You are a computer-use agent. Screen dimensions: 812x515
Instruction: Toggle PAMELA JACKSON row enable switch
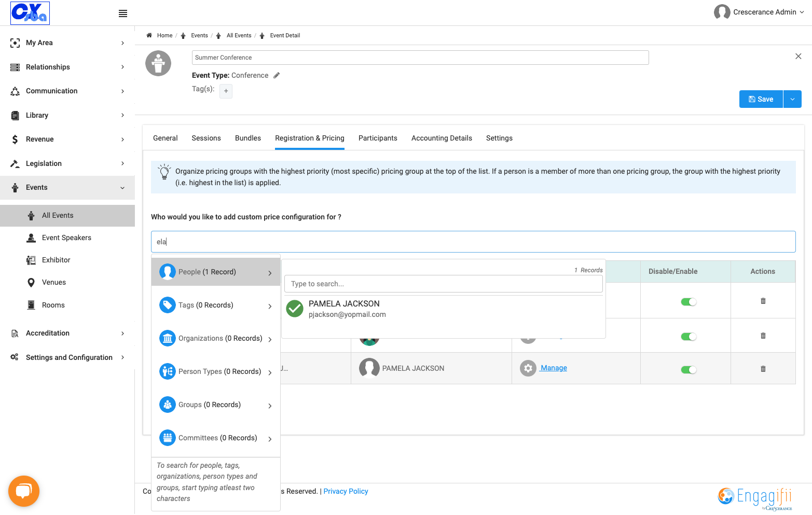[689, 370]
